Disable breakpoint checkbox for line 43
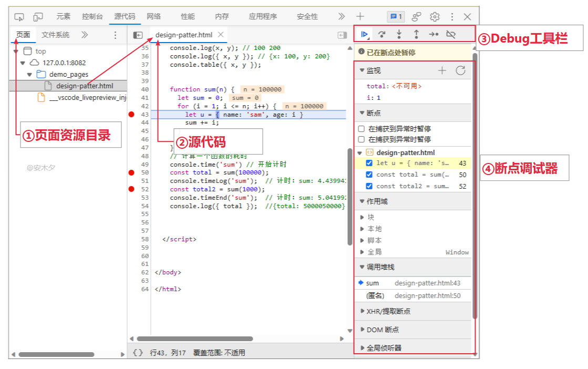 tap(369, 163)
